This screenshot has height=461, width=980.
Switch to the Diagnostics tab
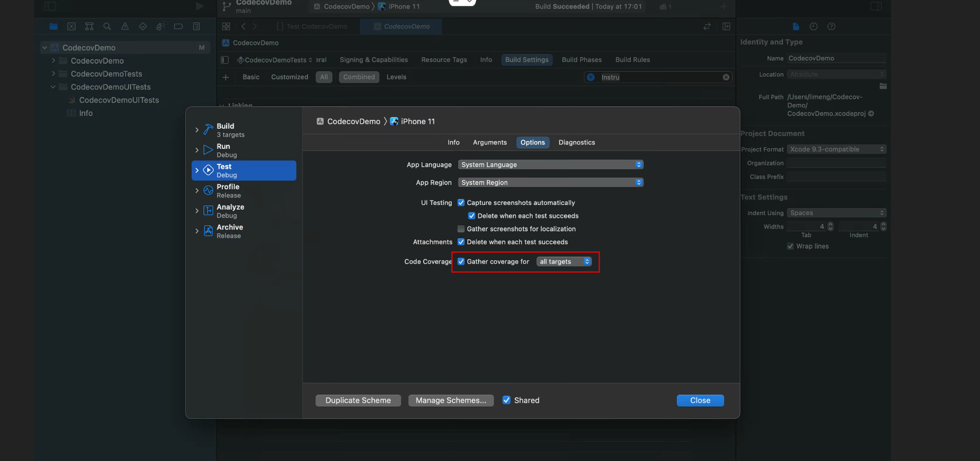[x=576, y=142]
